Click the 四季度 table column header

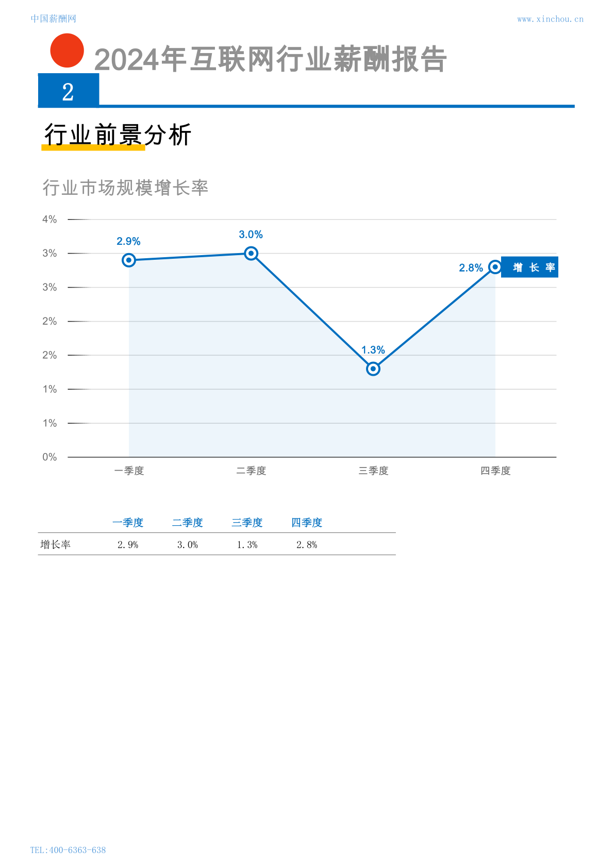point(307,523)
